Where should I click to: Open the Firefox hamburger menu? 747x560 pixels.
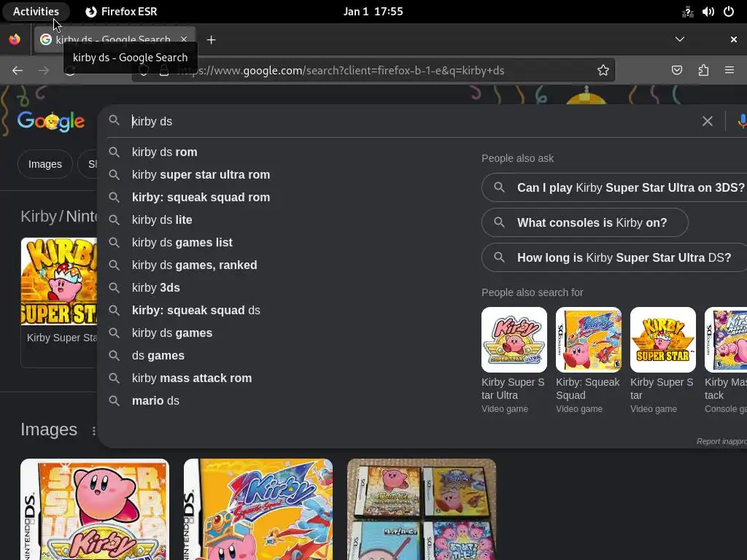click(x=729, y=71)
